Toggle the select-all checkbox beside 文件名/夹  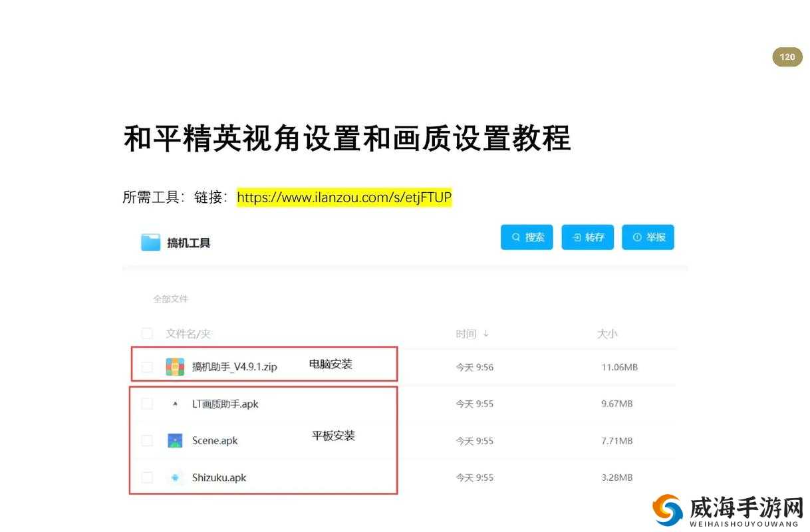(x=147, y=333)
